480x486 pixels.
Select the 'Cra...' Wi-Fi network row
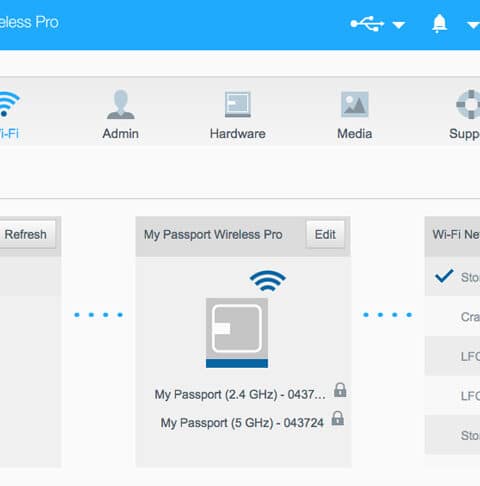[452, 316]
